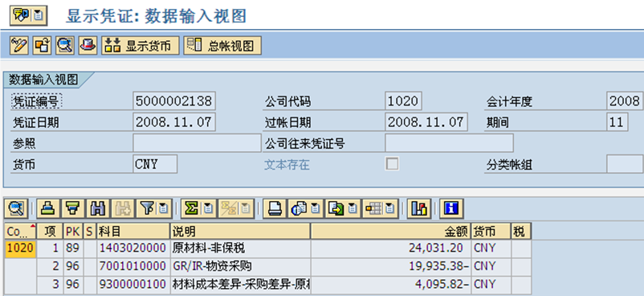Screen dimensions: 644x296
Task: Click the chart graphic icon
Action: coord(419,208)
